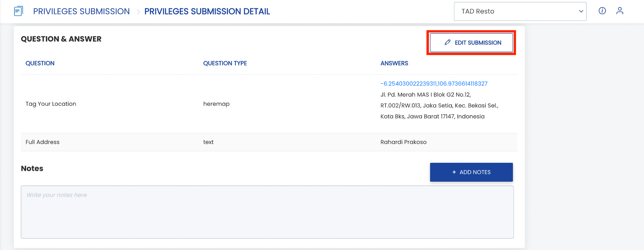Click the Question Type column header
Screen dimensions: 644x250
click(225, 63)
